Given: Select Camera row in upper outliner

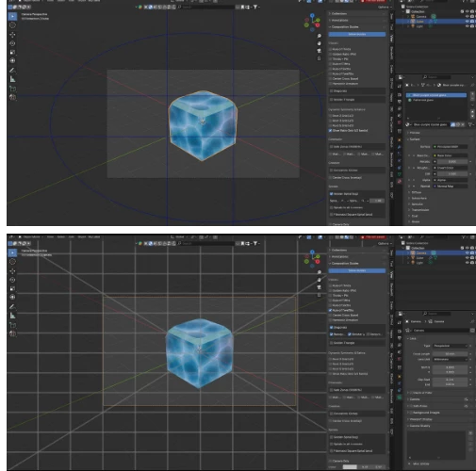Looking at the screenshot, I should pyautogui.click(x=435, y=16).
